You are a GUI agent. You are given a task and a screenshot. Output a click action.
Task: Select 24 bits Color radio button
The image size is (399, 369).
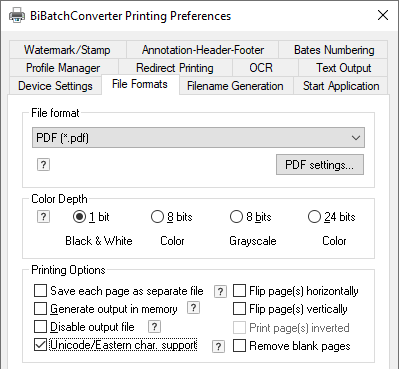point(314,217)
